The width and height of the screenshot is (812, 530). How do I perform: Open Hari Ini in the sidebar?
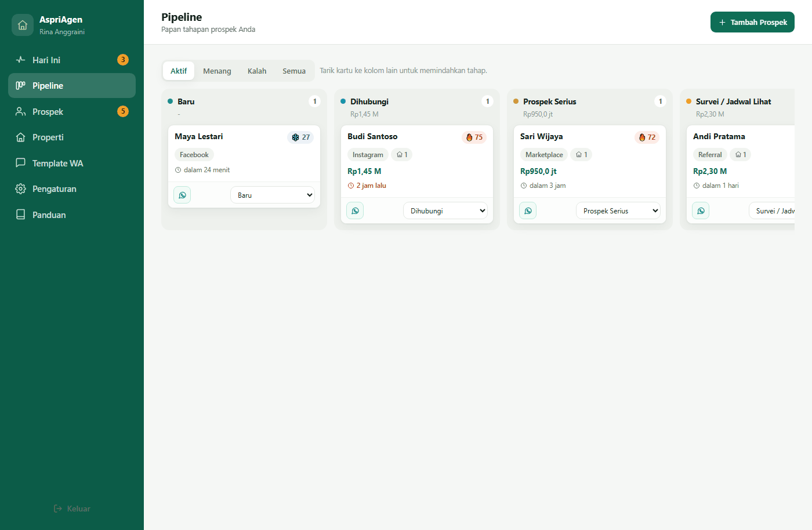[x=72, y=60]
